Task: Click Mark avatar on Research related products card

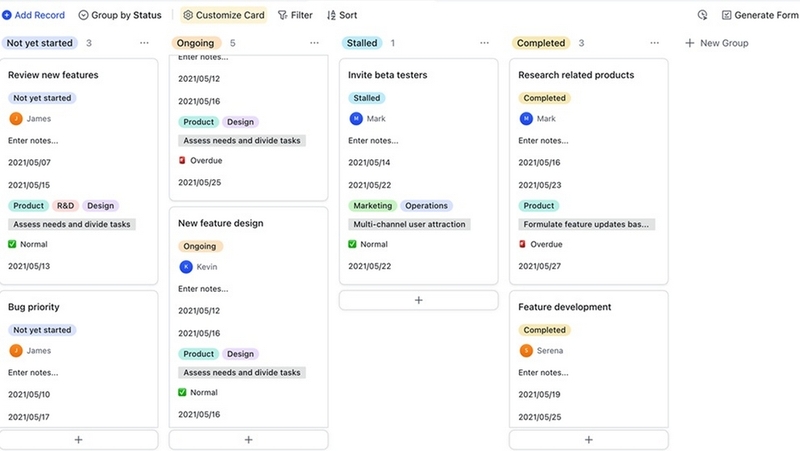Action: [x=526, y=119]
